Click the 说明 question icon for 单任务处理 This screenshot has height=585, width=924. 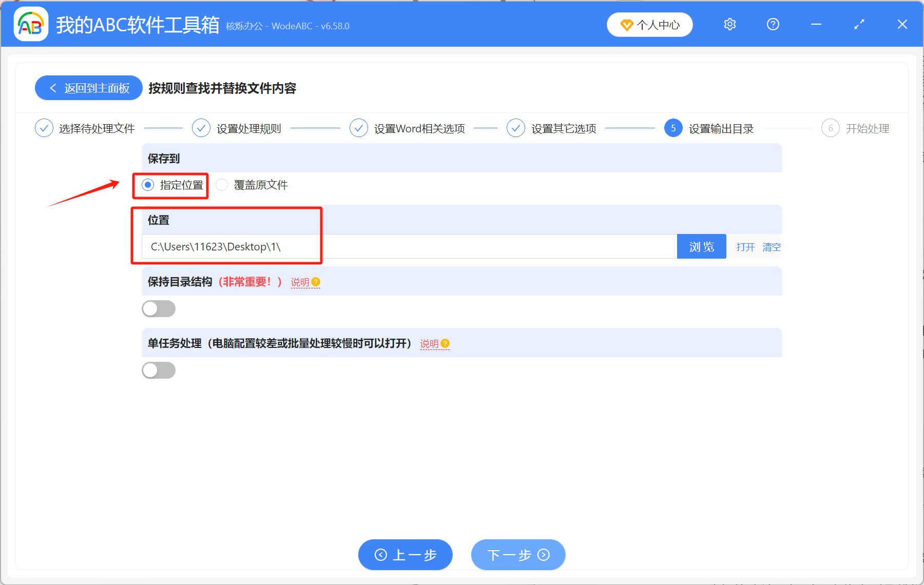(x=445, y=343)
